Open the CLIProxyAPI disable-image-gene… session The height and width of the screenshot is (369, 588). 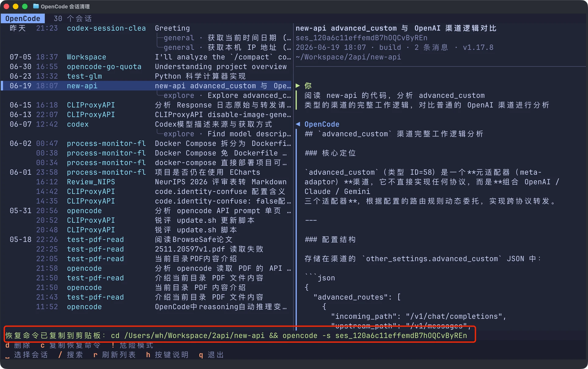click(x=146, y=115)
